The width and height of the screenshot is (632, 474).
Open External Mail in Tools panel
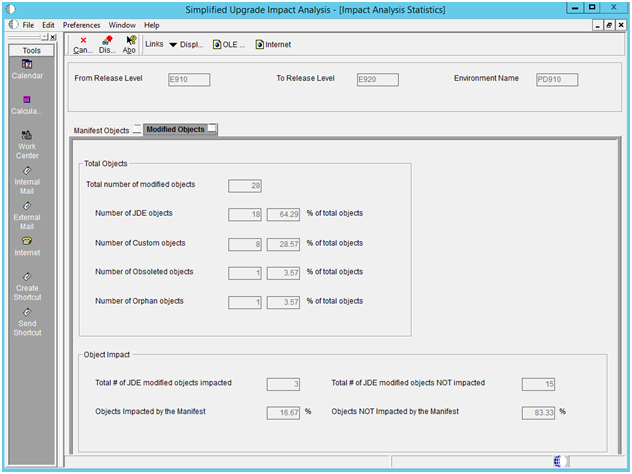click(x=27, y=215)
